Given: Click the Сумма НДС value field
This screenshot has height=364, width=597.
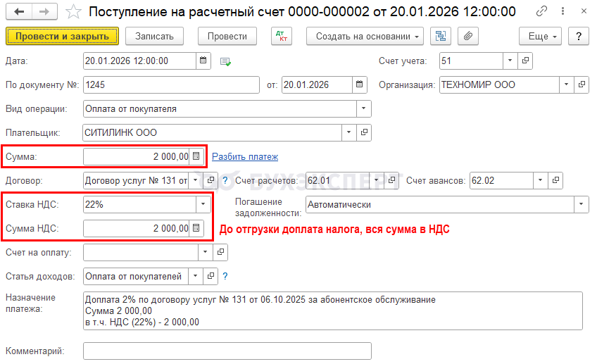Looking at the screenshot, I should (x=137, y=228).
